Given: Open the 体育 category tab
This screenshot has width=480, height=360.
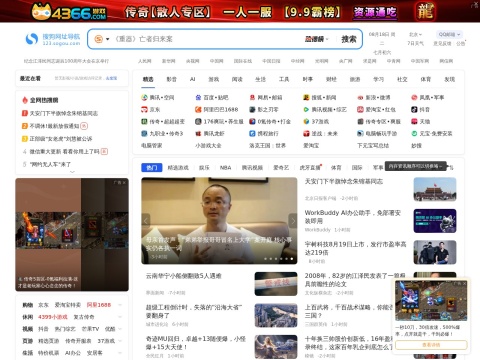Looking at the screenshot, I should [x=425, y=79].
